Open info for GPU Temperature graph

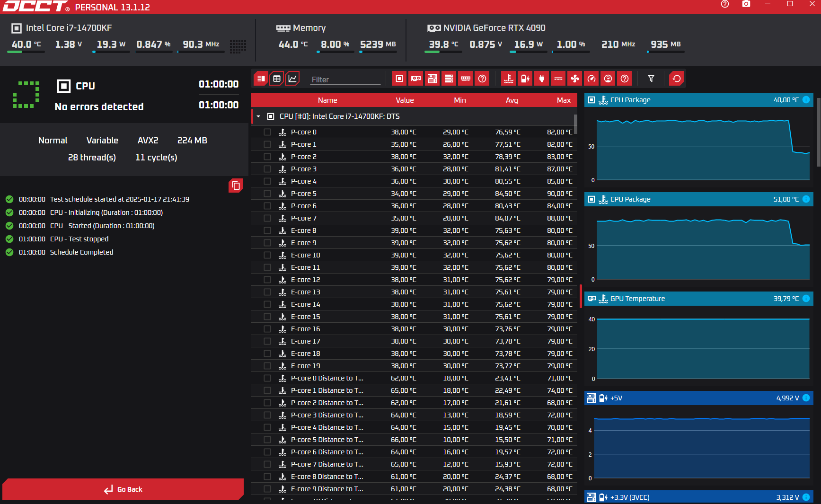click(x=806, y=299)
